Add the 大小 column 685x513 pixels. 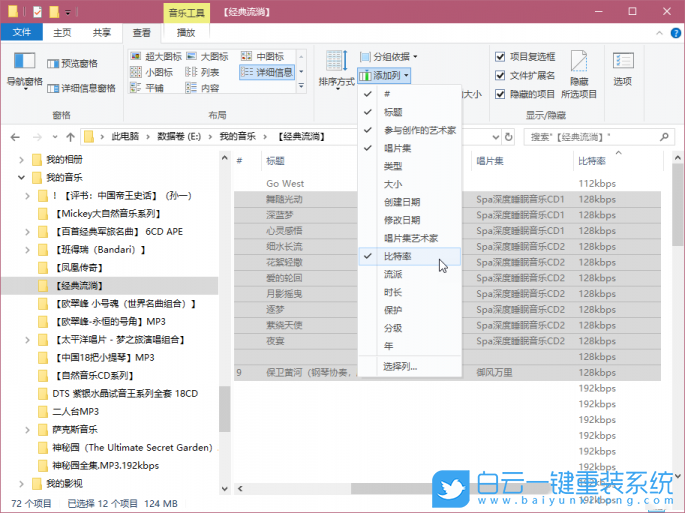click(410, 184)
